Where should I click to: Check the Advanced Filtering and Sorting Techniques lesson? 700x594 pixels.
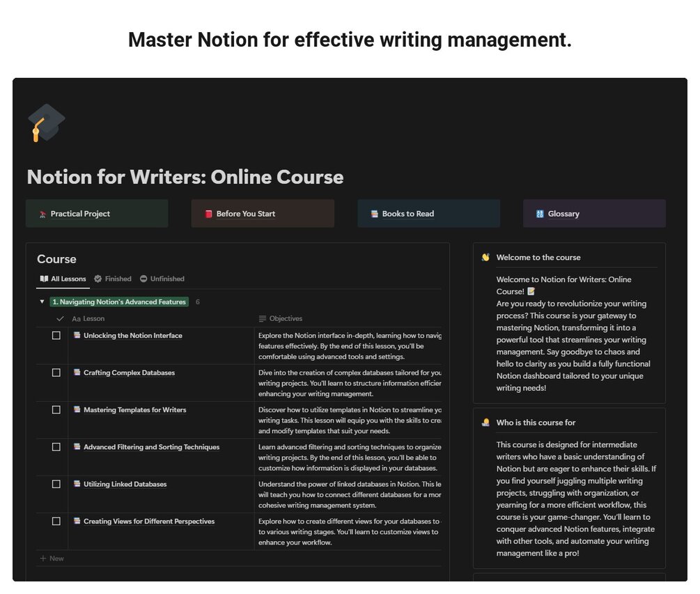56,447
